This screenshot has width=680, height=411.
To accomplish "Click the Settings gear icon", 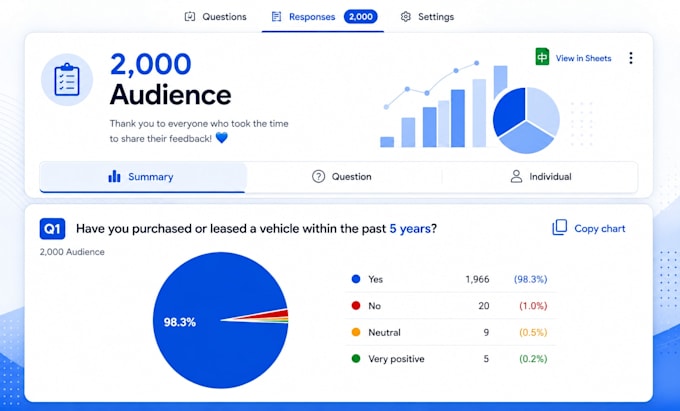I will click(405, 17).
